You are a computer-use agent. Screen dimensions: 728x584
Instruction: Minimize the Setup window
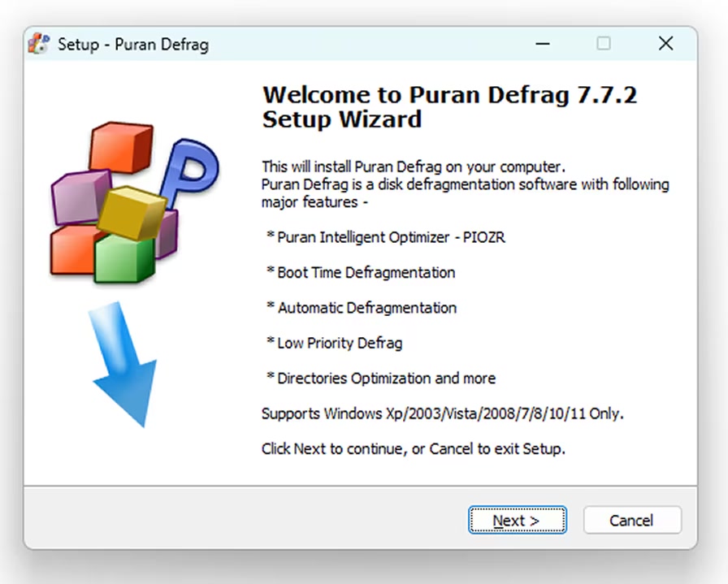542,44
